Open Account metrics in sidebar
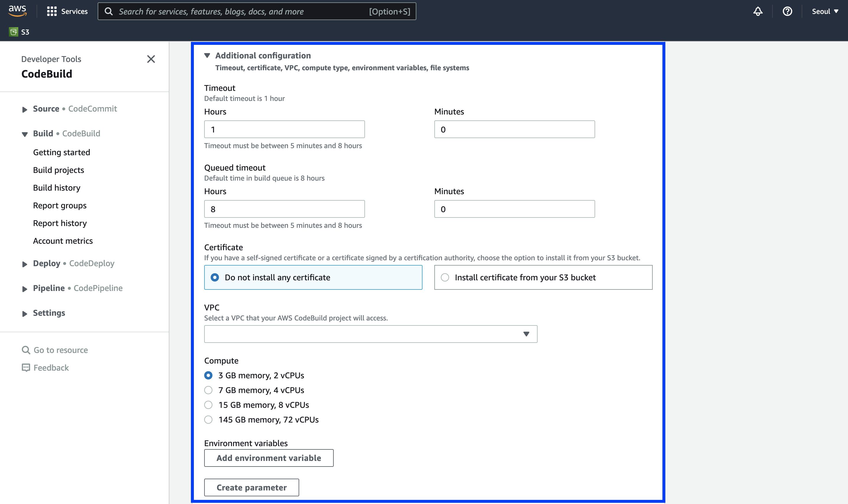Screen dimensions: 848x504 coord(63,241)
